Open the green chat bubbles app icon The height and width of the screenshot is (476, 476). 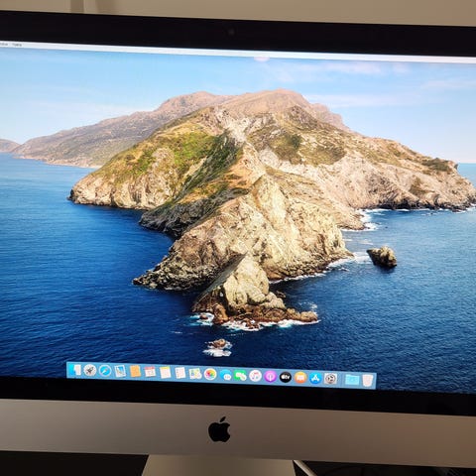pyautogui.click(x=240, y=376)
